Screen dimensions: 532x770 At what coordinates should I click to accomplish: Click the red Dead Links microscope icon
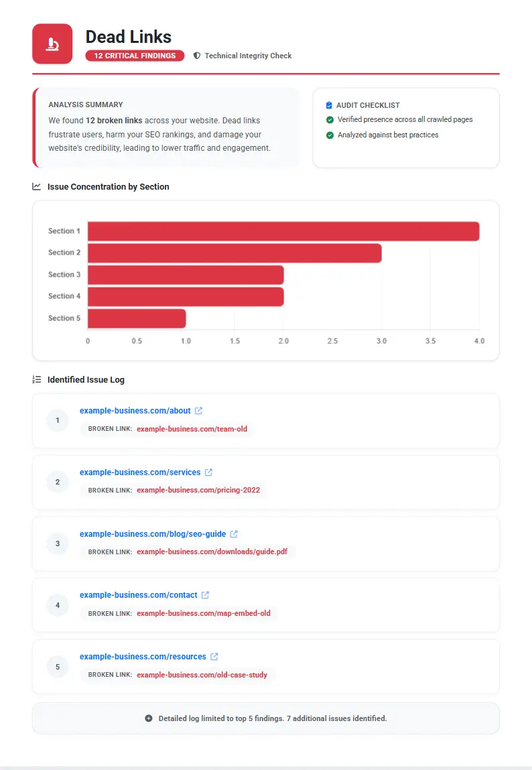(x=52, y=43)
